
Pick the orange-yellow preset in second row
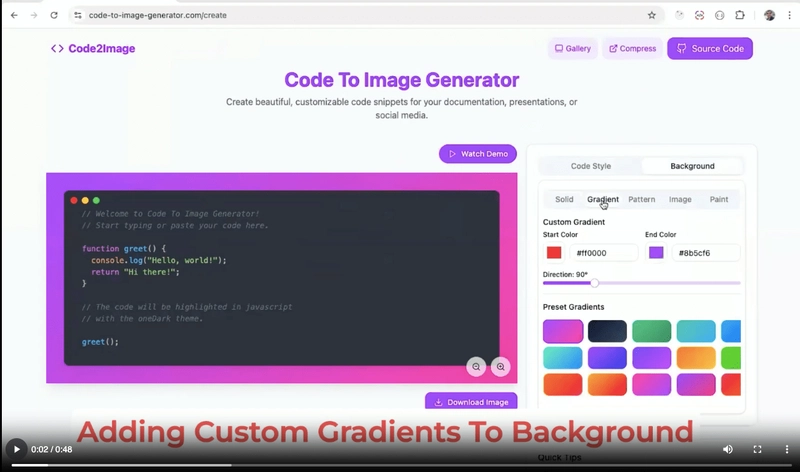click(696, 358)
